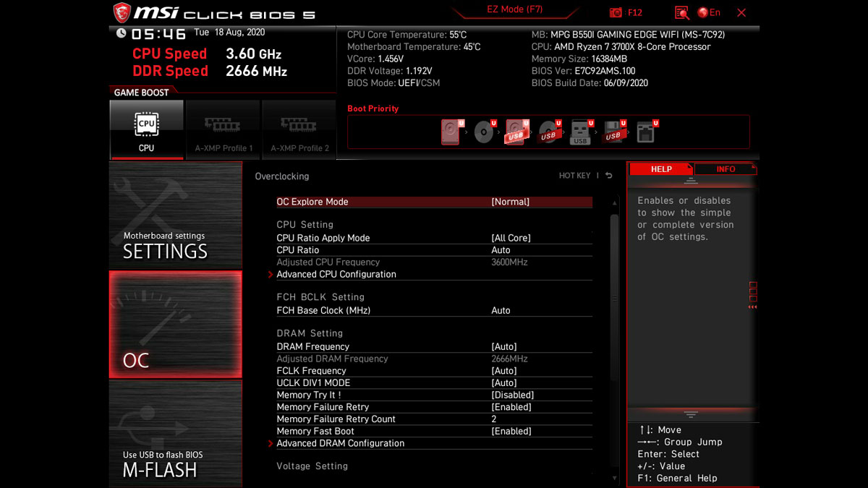The height and width of the screenshot is (488, 868).
Task: Toggle Memory Failure Retry Enabled setting
Action: (x=434, y=407)
